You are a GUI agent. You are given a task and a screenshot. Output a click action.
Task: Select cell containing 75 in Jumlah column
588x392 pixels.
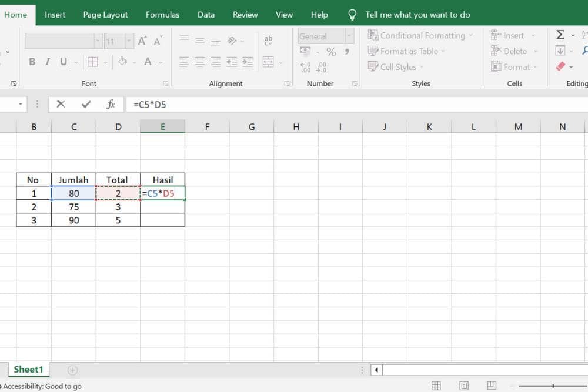pos(73,207)
